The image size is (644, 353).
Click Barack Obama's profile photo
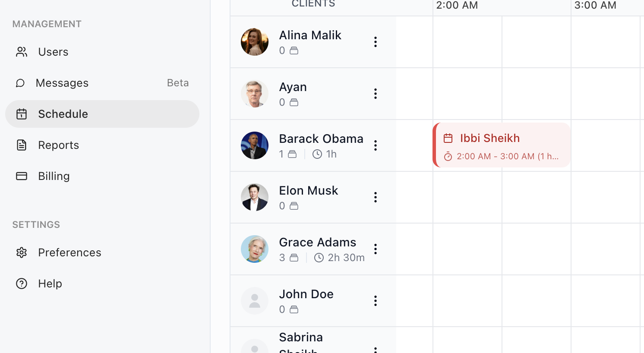pos(255,145)
